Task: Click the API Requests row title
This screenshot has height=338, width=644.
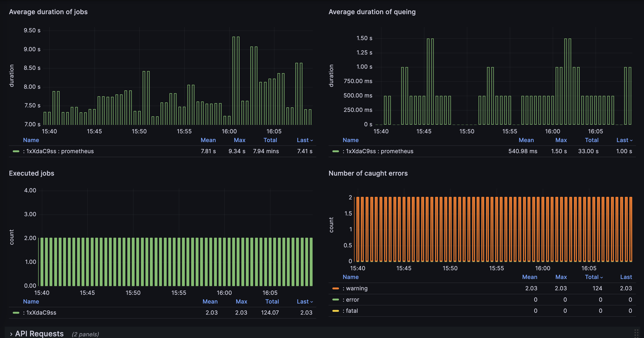Action: (39, 334)
